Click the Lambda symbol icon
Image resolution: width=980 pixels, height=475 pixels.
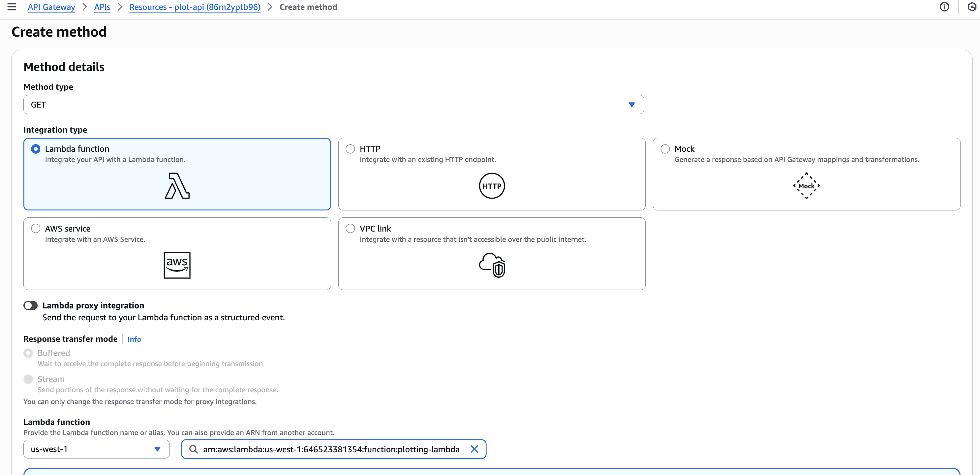click(x=177, y=186)
